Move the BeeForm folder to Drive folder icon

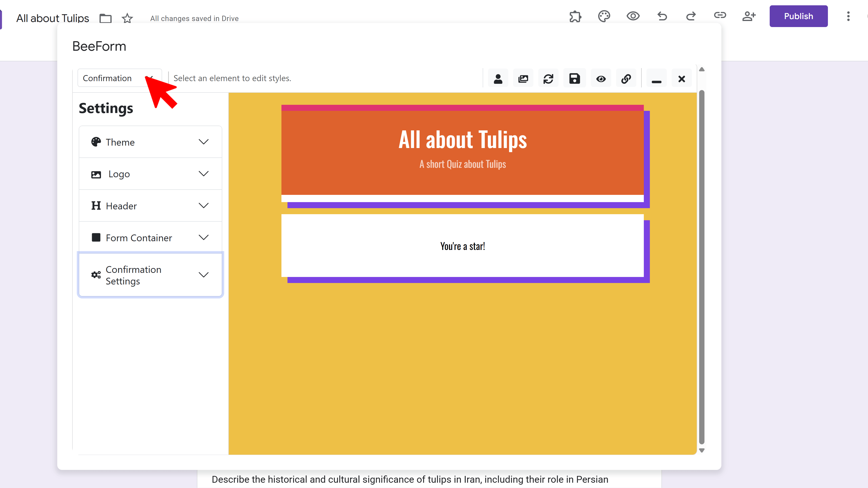point(105,18)
